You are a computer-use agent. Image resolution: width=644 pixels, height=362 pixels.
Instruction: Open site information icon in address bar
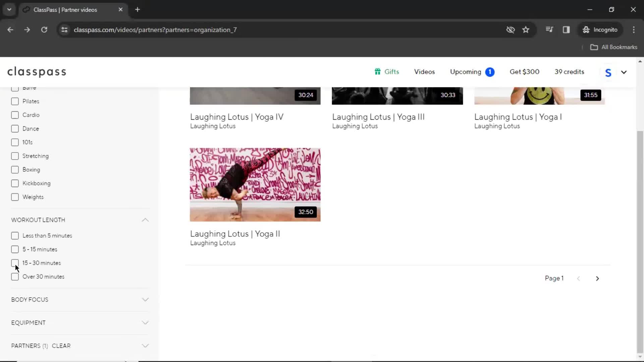[64, 30]
